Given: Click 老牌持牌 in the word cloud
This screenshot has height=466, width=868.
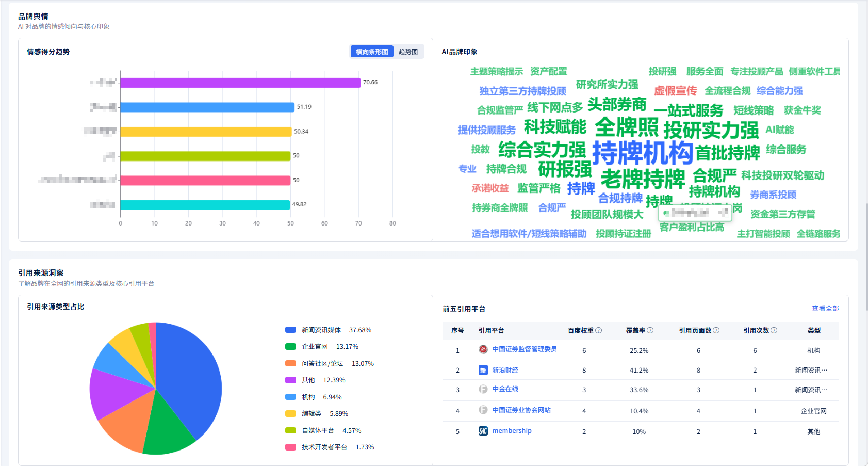Looking at the screenshot, I should 643,179.
